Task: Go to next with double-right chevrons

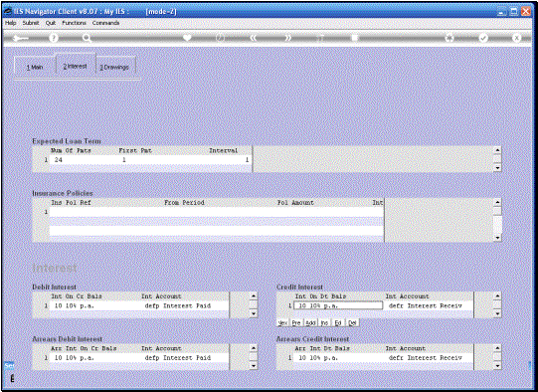Action: coord(287,38)
